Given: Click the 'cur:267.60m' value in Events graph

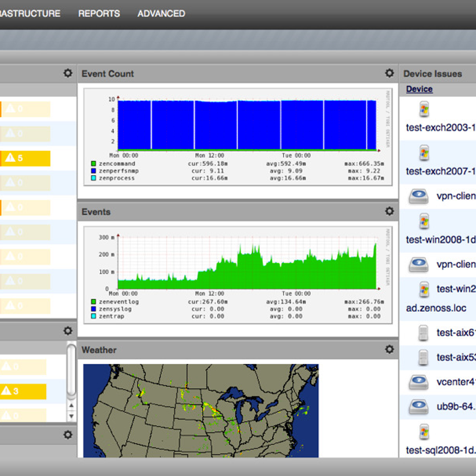Looking at the screenshot, I should pos(207,301).
